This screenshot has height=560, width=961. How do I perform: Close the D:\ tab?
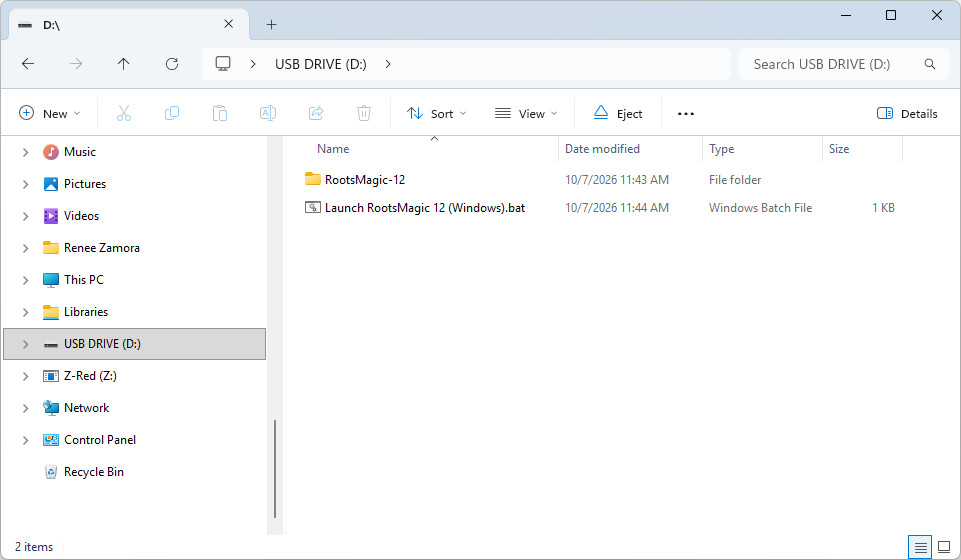click(x=229, y=24)
